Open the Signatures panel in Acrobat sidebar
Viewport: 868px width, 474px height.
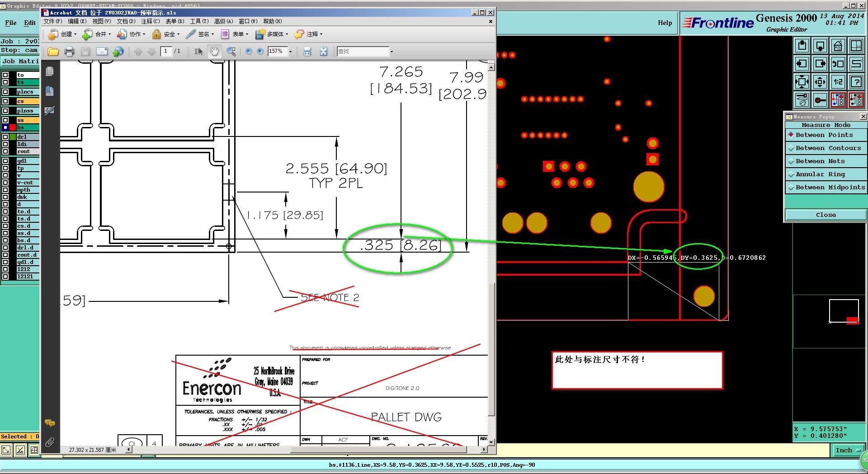pyautogui.click(x=50, y=110)
